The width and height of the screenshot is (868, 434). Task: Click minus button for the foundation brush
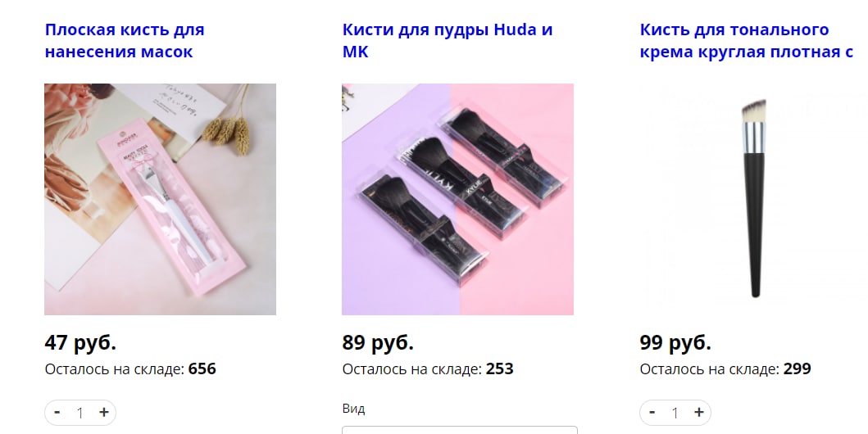tap(652, 413)
